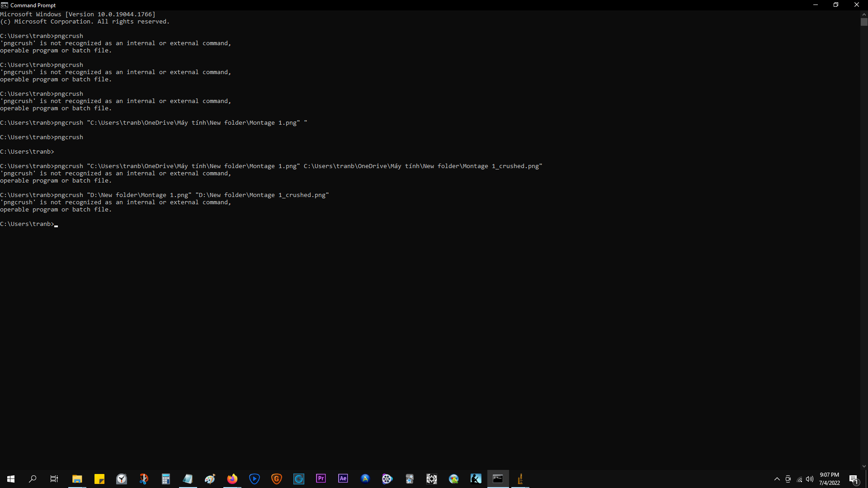Open Wi-Fi network settings in tray
The height and width of the screenshot is (488, 868).
tap(799, 479)
